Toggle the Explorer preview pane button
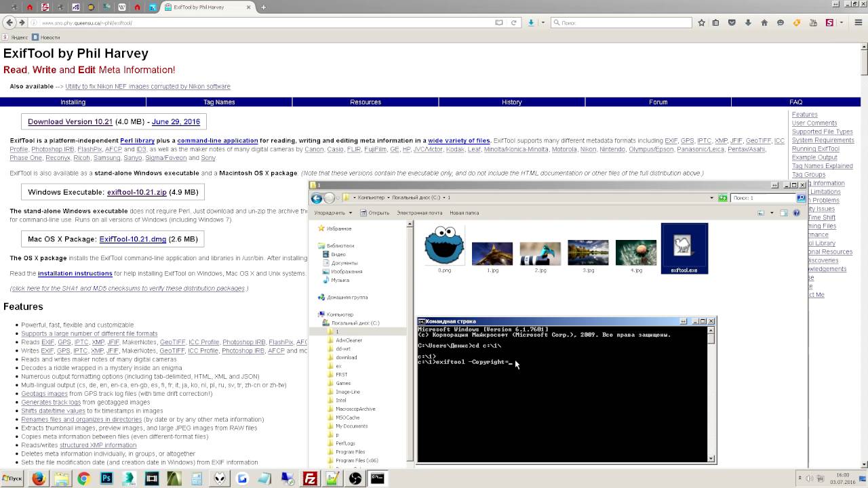 coord(783,213)
